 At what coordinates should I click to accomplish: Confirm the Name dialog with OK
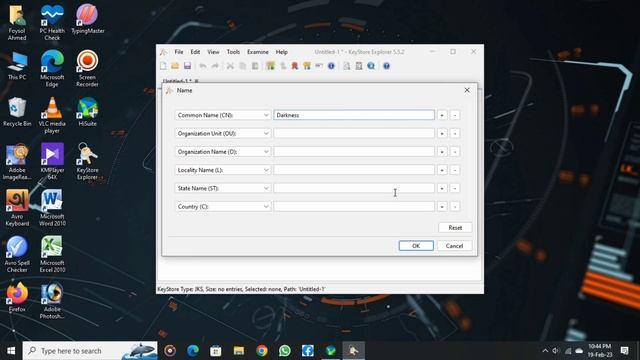click(416, 246)
